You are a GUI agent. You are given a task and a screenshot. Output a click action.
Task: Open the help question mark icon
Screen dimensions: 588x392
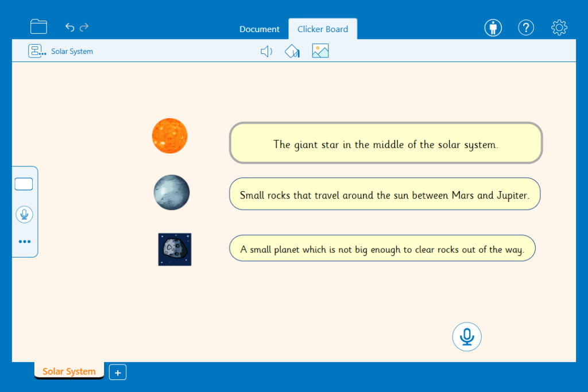tap(526, 28)
